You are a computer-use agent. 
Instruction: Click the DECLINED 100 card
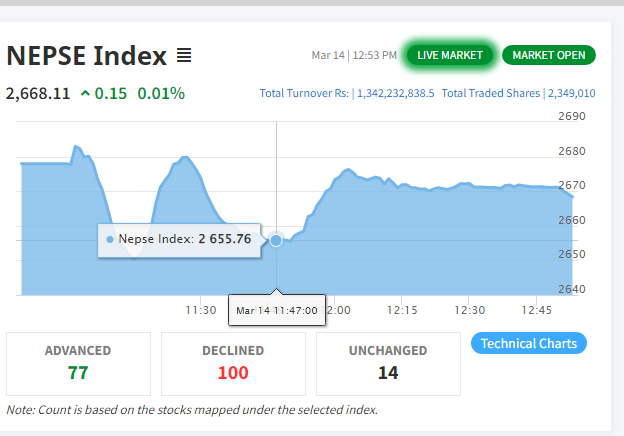(x=233, y=364)
